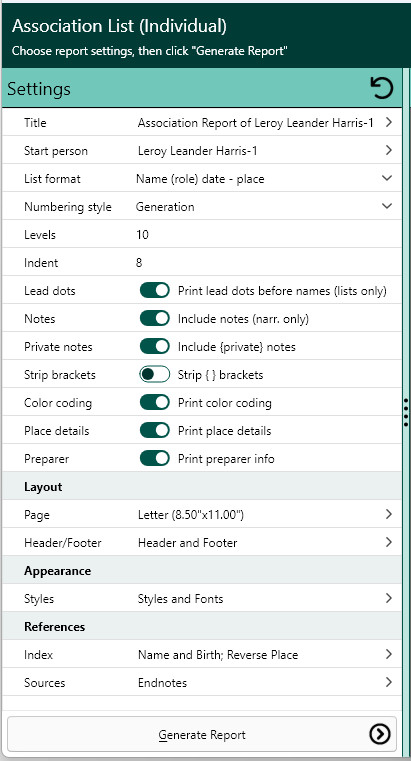Disable the Include {private} notes toggle
The height and width of the screenshot is (761, 411).
pyautogui.click(x=155, y=347)
